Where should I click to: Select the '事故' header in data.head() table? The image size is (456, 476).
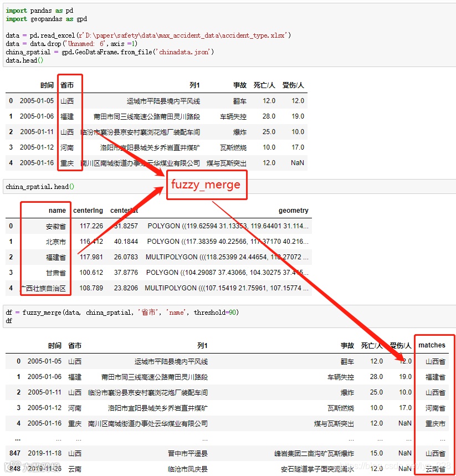click(x=239, y=85)
